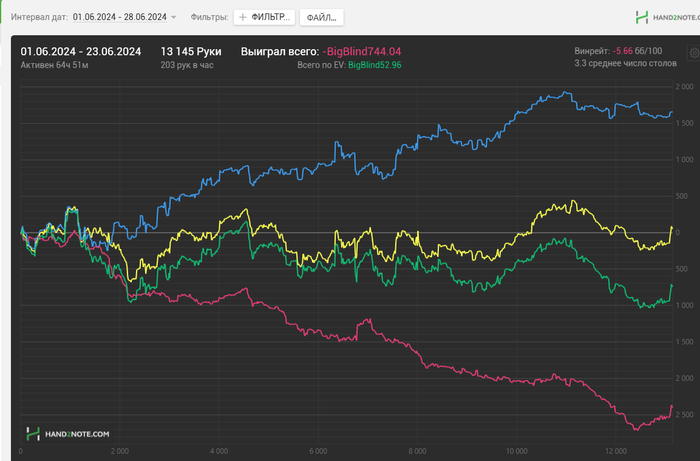Click the total won value -BigBlind744.04
700x461 pixels.
362,50
